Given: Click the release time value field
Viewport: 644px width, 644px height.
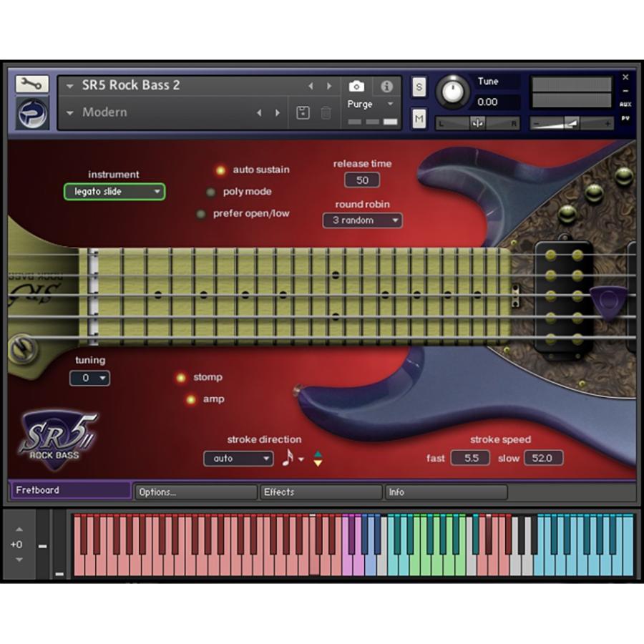Looking at the screenshot, I should pyautogui.click(x=362, y=181).
